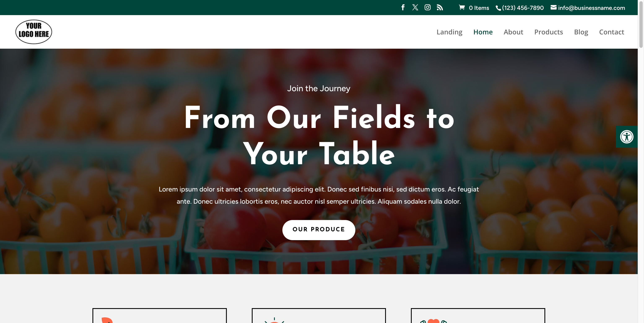This screenshot has height=323, width=644.
Task: Open the X (Twitter) social icon
Action: (415, 8)
